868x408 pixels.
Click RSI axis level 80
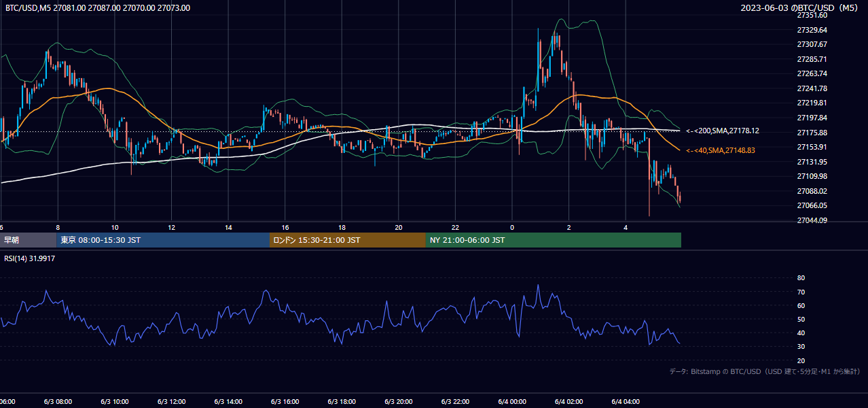point(801,278)
